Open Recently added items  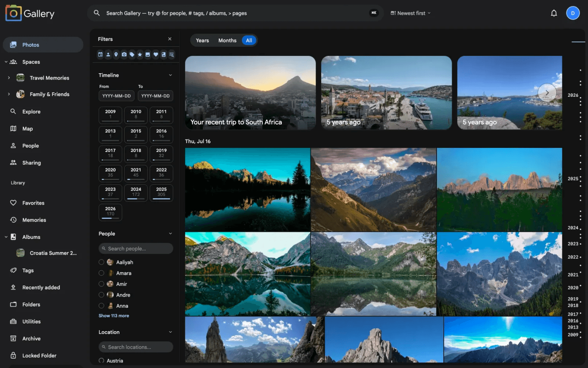43,287
